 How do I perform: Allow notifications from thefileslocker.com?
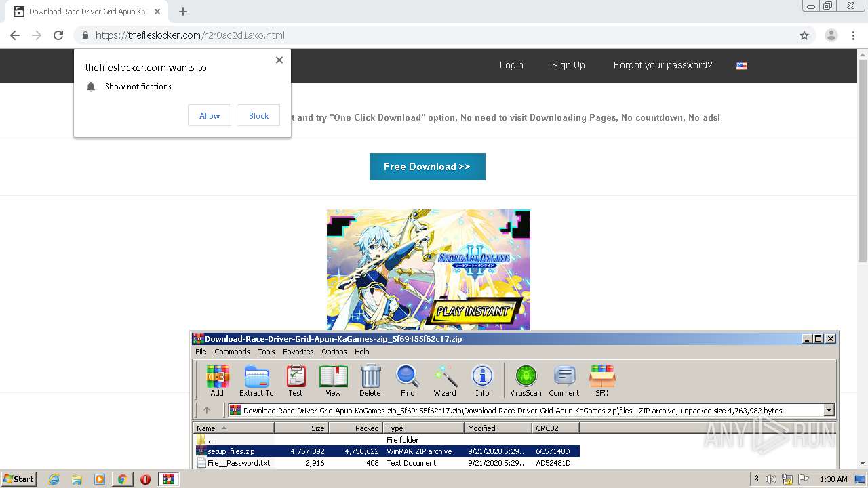[210, 115]
